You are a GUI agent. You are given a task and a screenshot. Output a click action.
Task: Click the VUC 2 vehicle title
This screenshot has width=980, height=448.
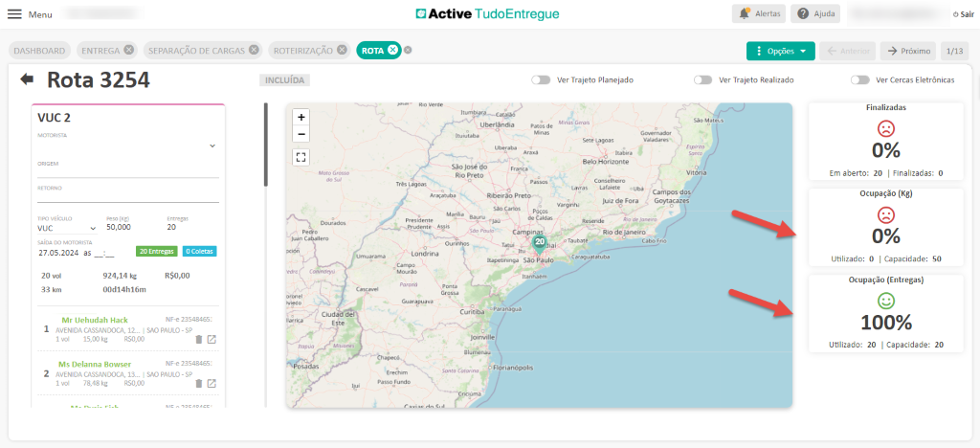click(53, 117)
